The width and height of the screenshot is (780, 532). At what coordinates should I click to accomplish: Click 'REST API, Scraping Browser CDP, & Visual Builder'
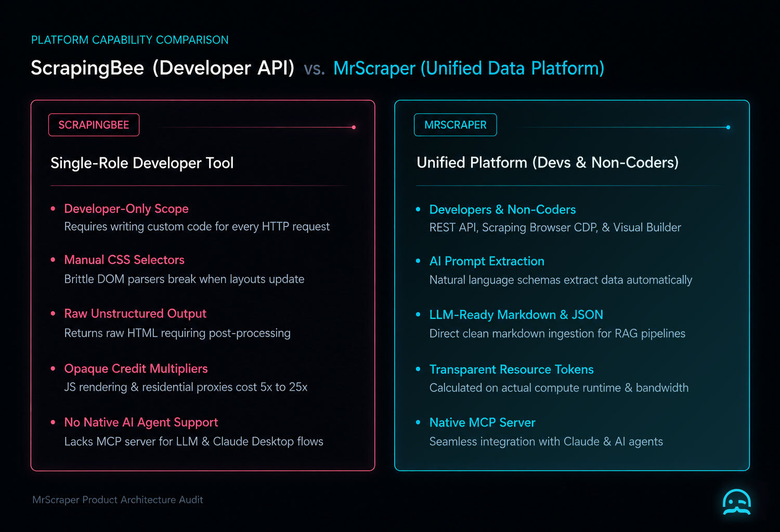(x=555, y=228)
